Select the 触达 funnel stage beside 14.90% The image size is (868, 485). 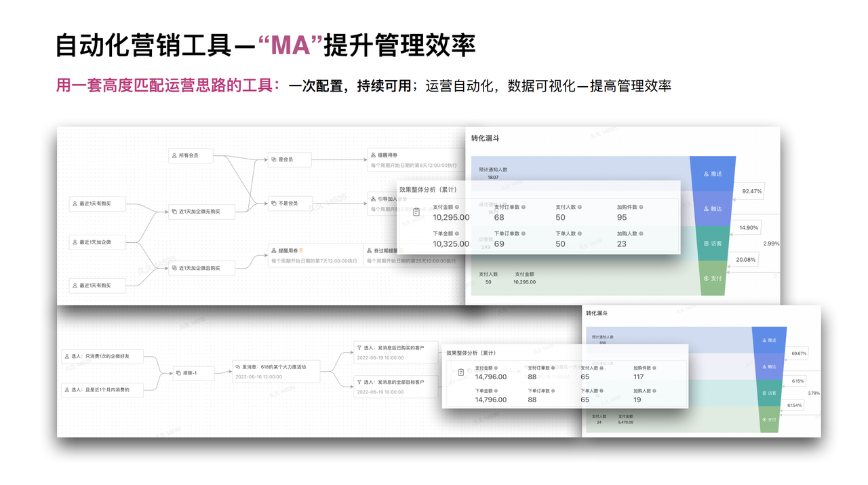(x=712, y=208)
